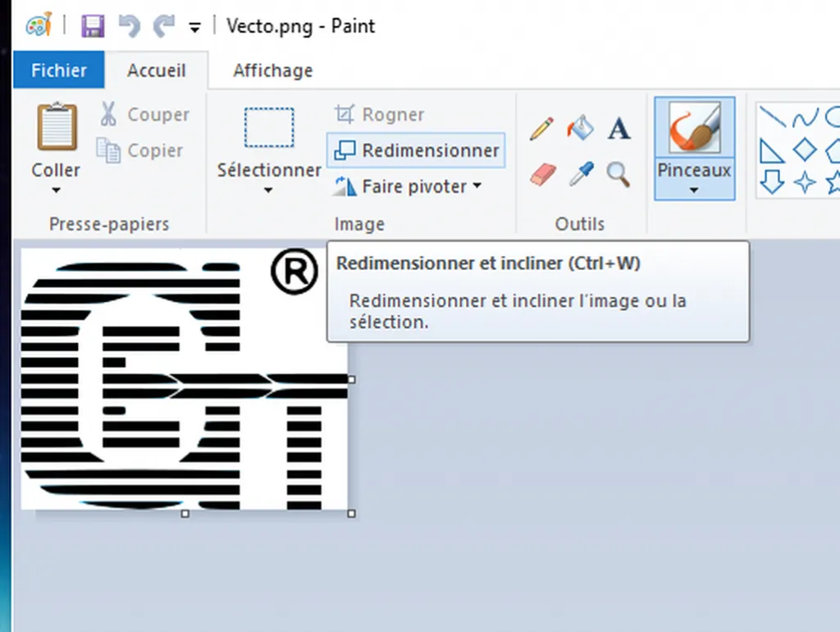Image resolution: width=840 pixels, height=632 pixels.
Task: Switch to the Affichage tab
Action: (x=272, y=71)
